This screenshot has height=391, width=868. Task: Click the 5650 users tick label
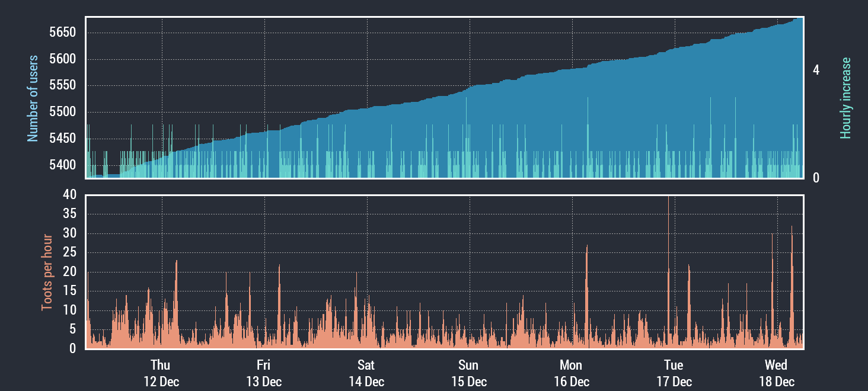[62, 32]
